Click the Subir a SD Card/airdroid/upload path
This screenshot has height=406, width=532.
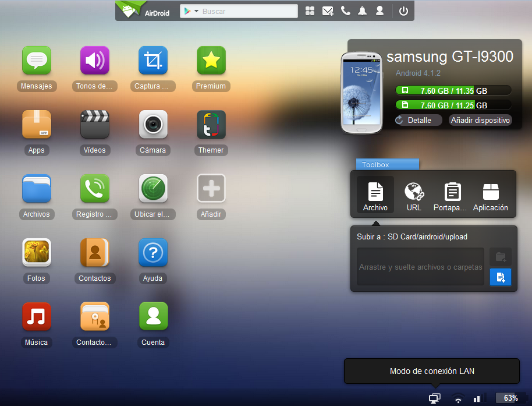pos(412,236)
